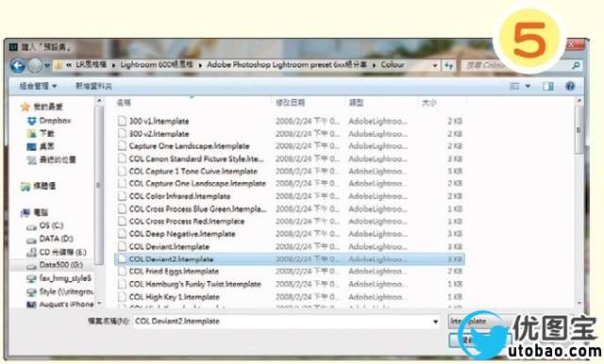Select fax_hmg_style network location
This screenshot has width=604, height=364.
coord(59,278)
